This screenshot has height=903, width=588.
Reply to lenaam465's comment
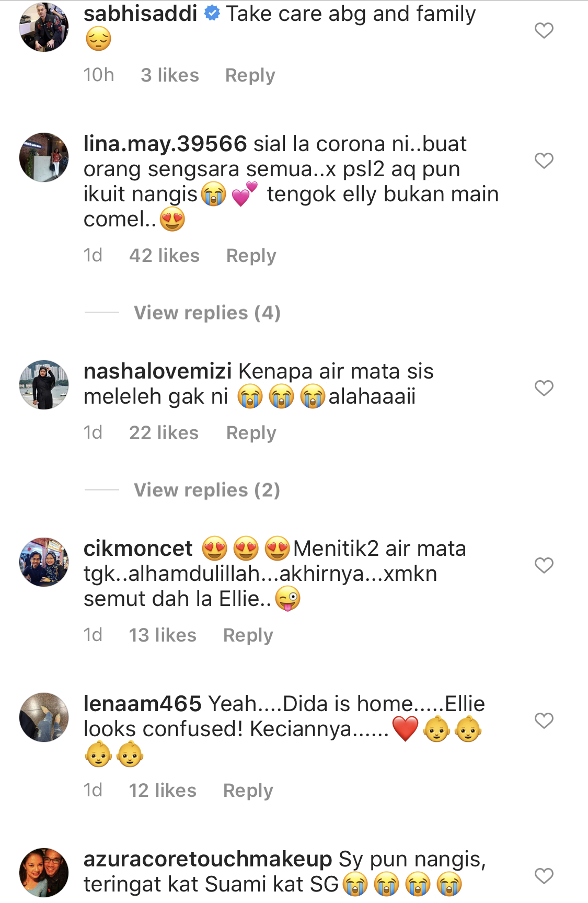click(x=248, y=791)
